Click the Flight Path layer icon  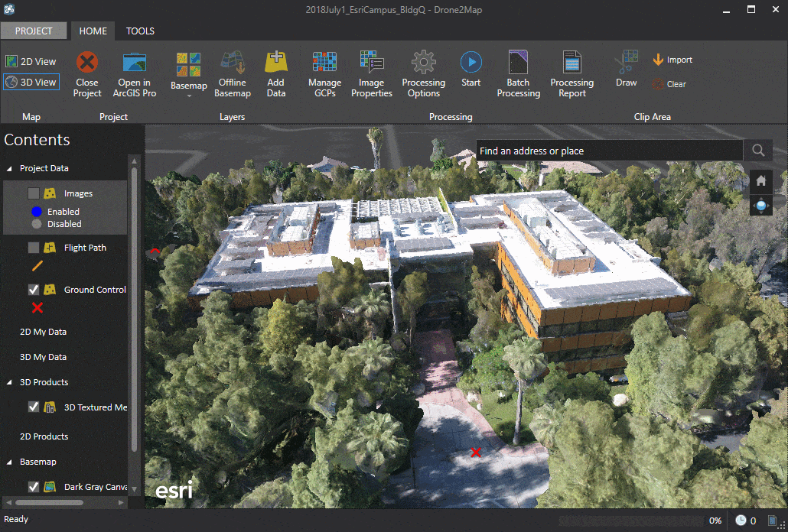[49, 248]
